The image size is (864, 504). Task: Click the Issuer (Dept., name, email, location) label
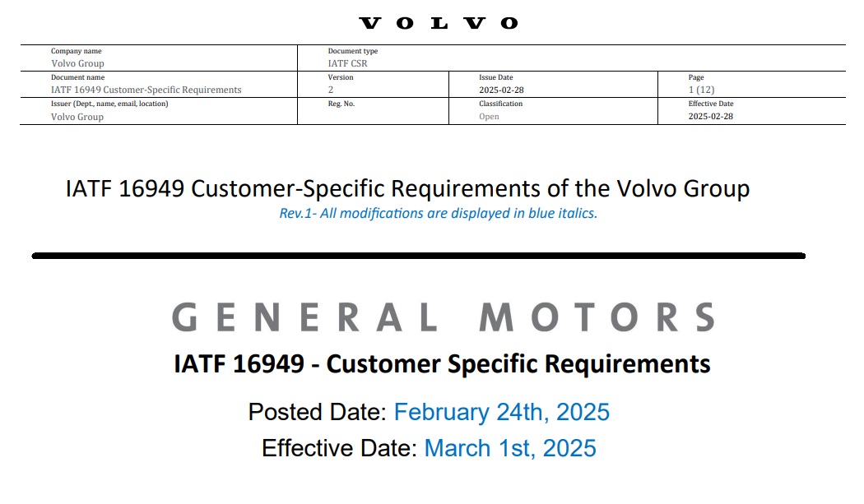pyautogui.click(x=109, y=104)
